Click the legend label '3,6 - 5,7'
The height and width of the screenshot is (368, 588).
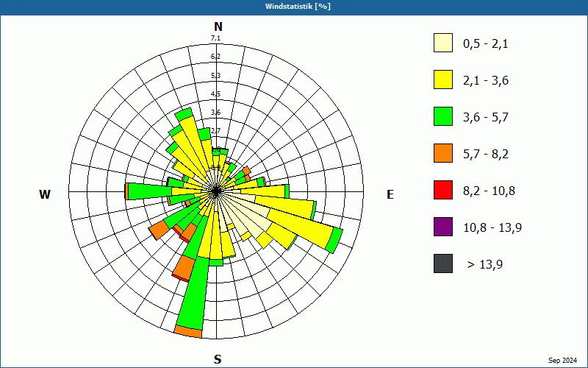(x=486, y=118)
